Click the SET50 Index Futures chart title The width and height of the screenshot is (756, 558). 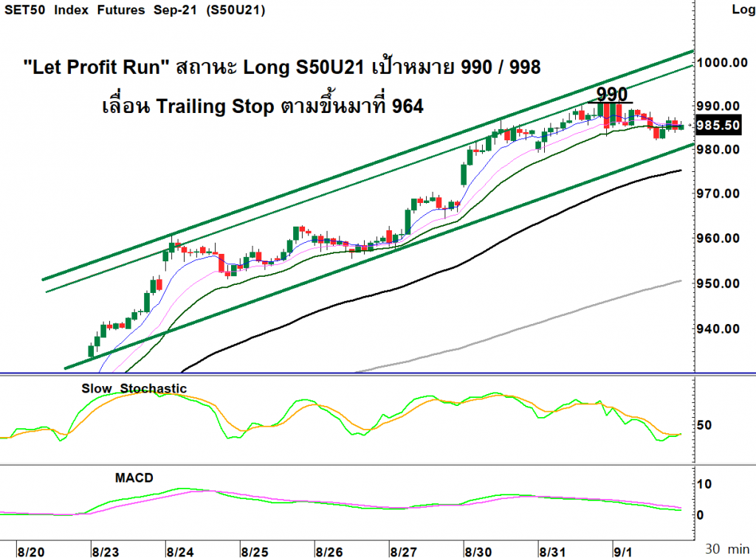134,10
